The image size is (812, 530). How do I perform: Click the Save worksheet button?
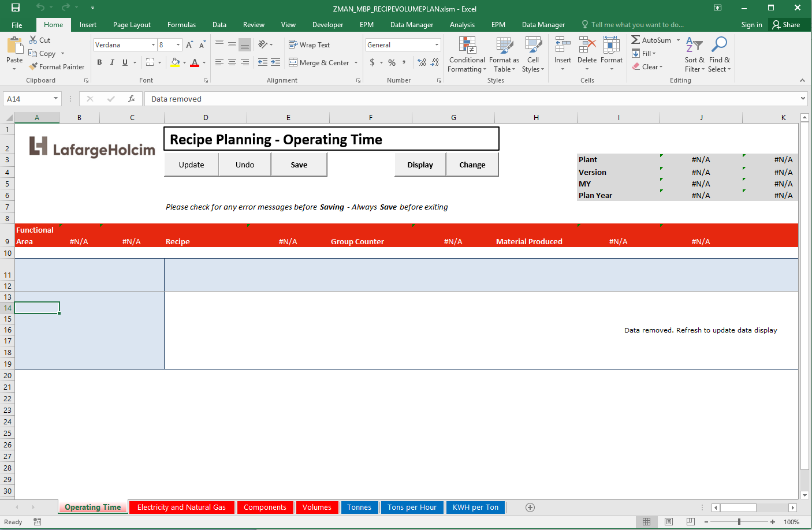(x=299, y=165)
